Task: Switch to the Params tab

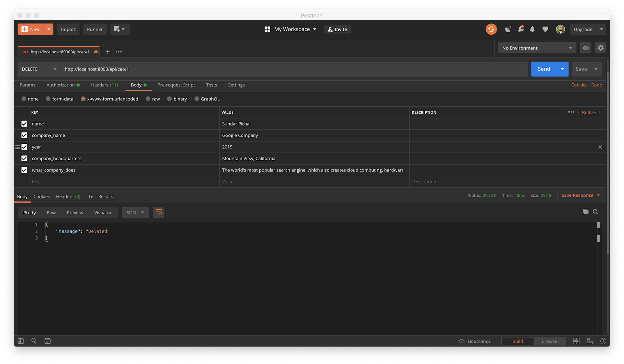Action: coord(27,85)
